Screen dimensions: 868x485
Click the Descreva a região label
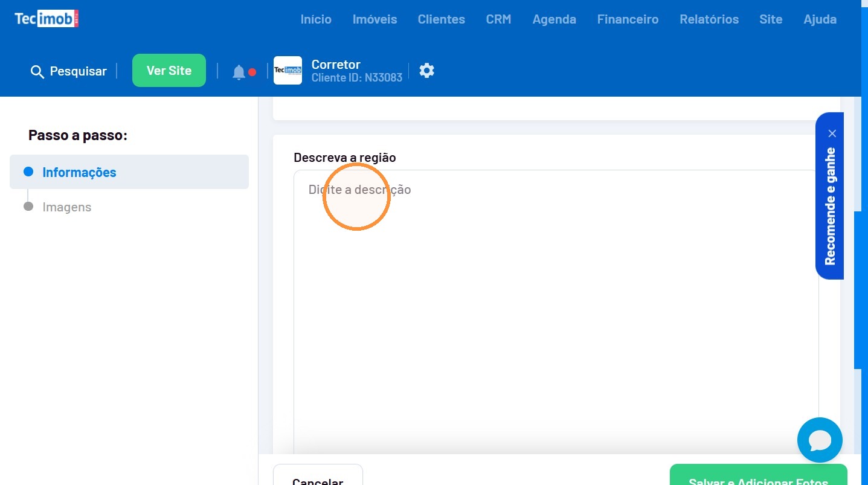pyautogui.click(x=345, y=158)
